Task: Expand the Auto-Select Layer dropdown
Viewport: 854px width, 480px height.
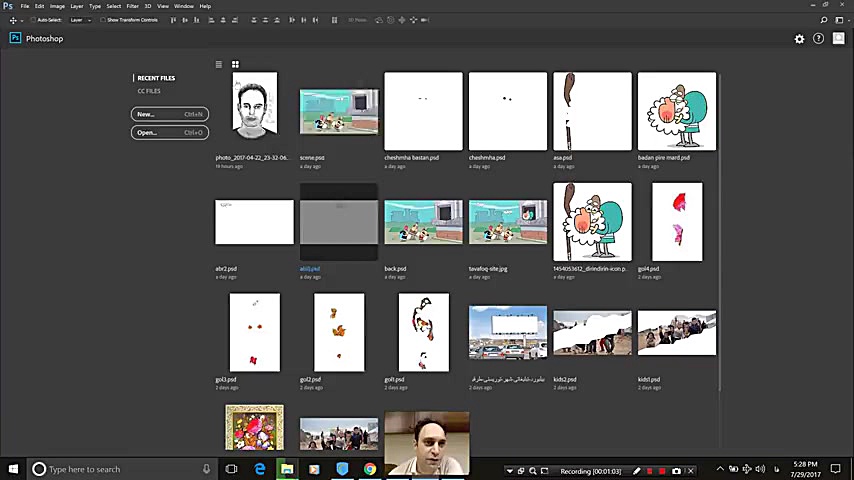Action: pos(80,20)
